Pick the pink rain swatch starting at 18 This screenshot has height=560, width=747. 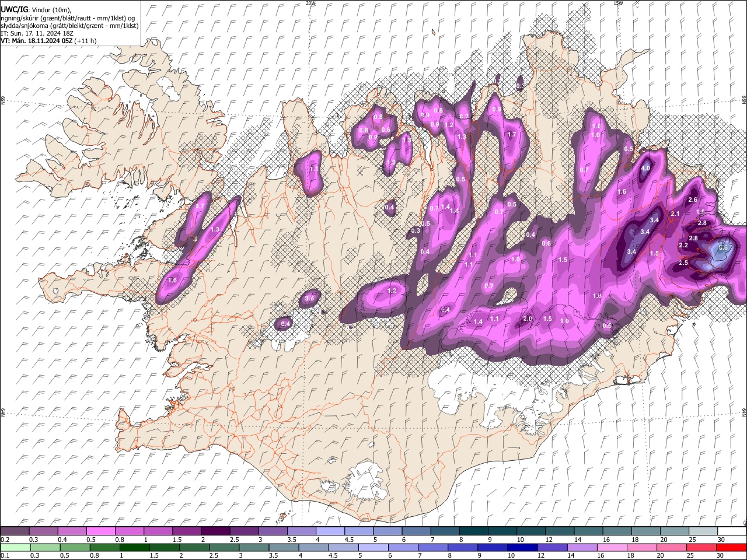[x=643, y=547]
